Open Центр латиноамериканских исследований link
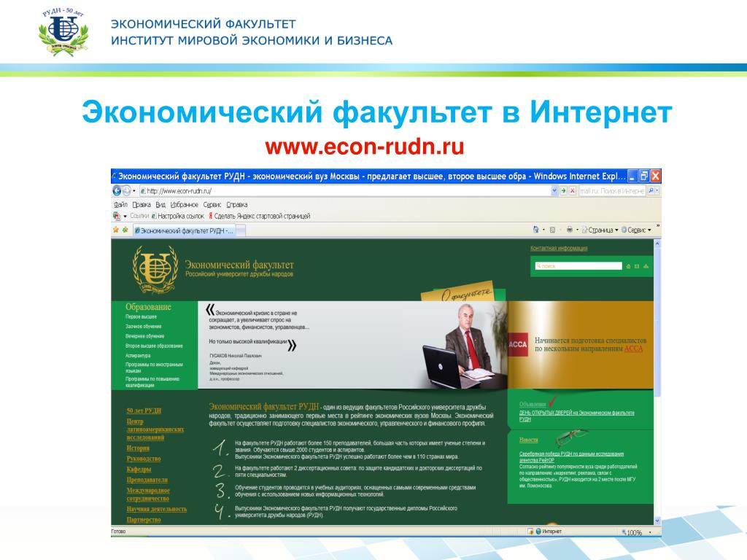 click(x=155, y=429)
